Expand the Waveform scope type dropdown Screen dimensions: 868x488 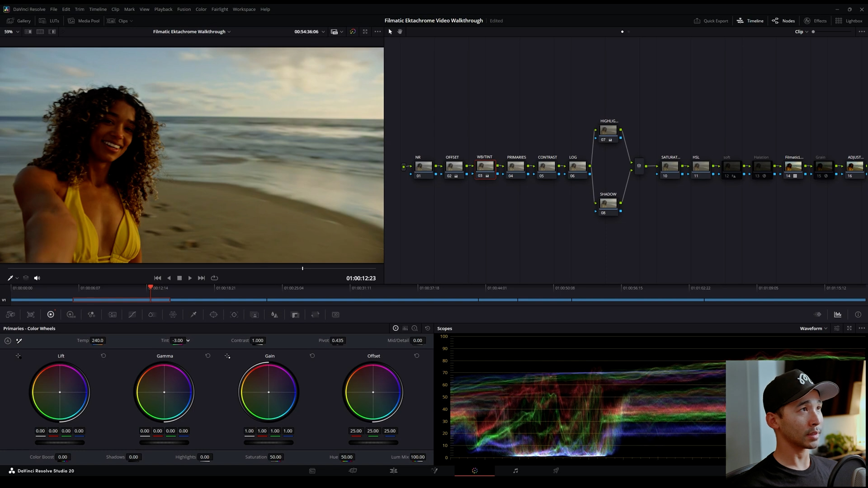click(813, 328)
